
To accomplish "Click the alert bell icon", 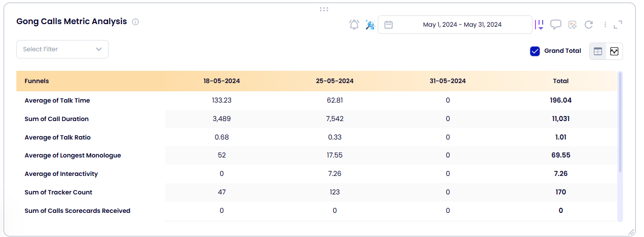I will [x=354, y=25].
